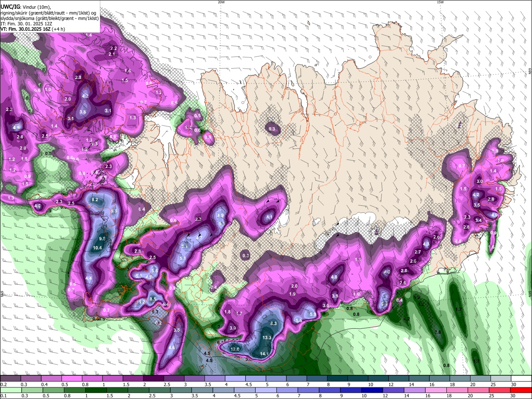Click lower-scale red swatch between 25 and 30
This screenshot has height=399, width=532.
coord(500,390)
